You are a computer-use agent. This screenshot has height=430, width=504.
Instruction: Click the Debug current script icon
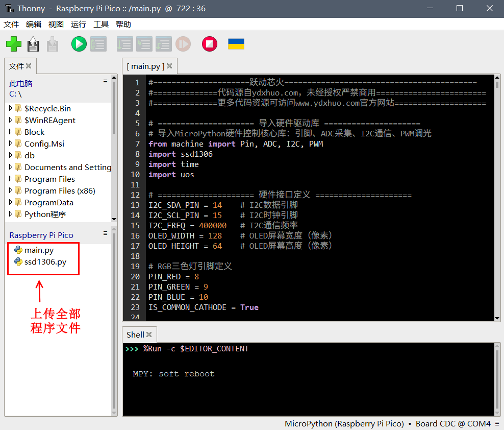pos(98,44)
